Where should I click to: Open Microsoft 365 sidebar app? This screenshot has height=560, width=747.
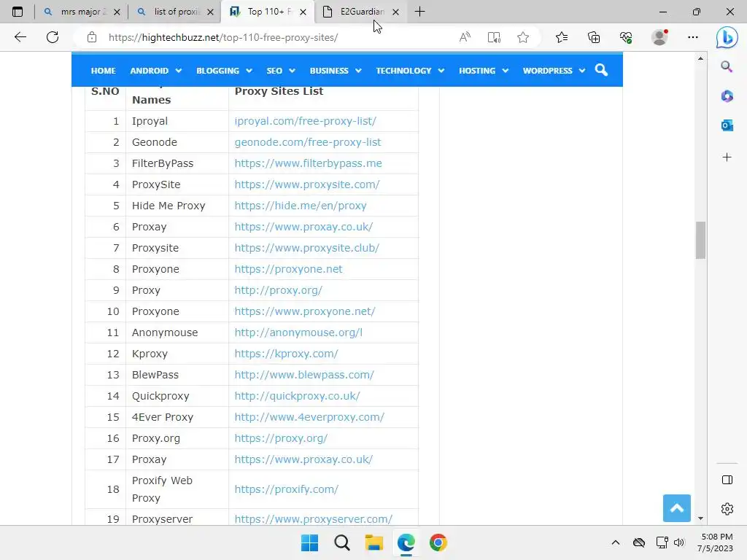[x=727, y=96]
